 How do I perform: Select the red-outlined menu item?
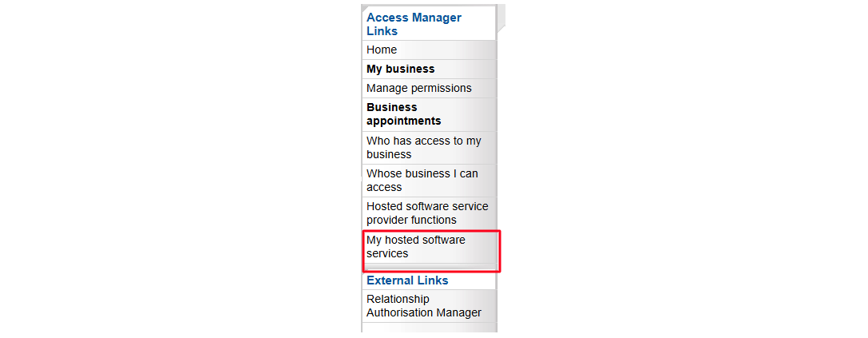430,251
